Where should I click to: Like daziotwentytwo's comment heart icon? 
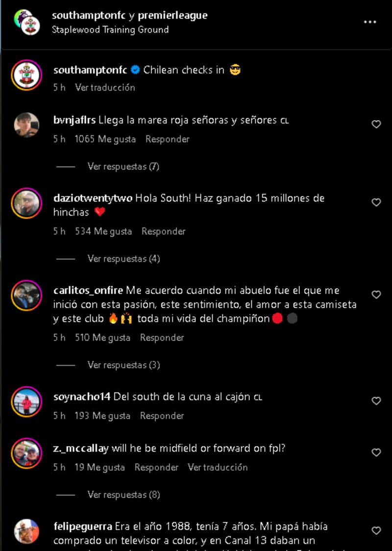click(x=376, y=202)
